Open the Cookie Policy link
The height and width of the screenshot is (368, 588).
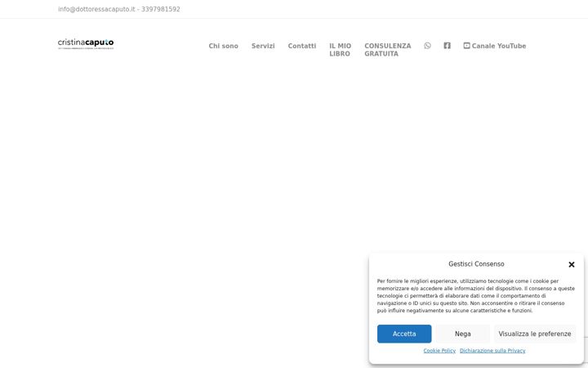point(439,351)
